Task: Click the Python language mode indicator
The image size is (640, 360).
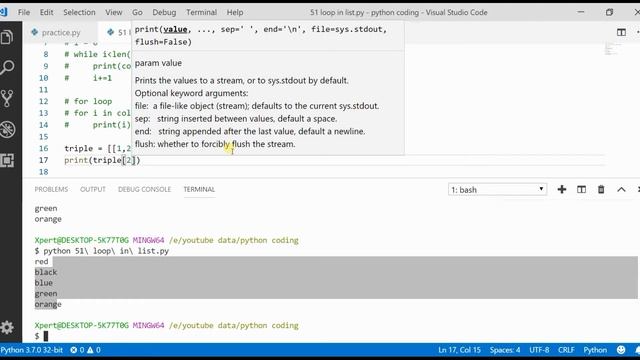Action: [595, 350]
